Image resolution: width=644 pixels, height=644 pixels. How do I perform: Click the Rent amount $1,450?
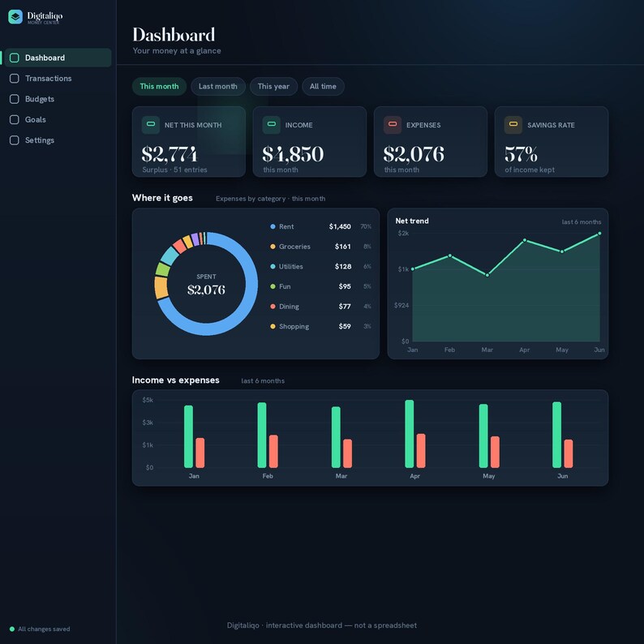tap(340, 227)
